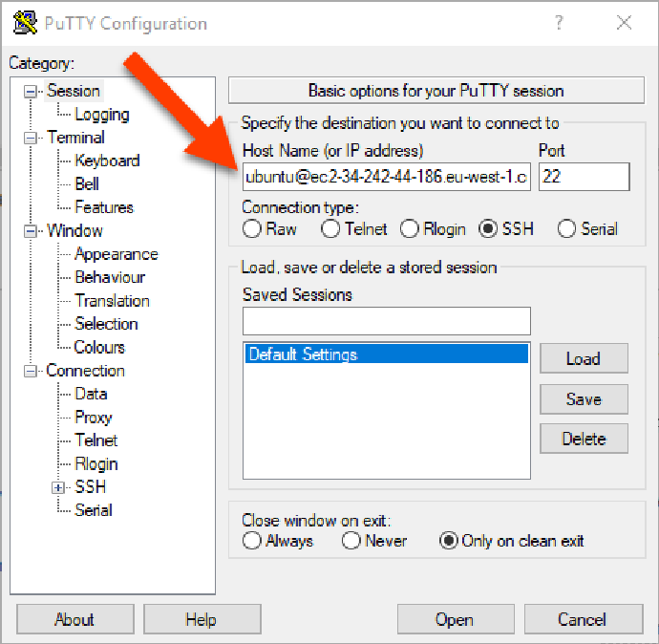This screenshot has width=659, height=644.
Task: Select Default Settings in saved sessions
Action: click(386, 354)
